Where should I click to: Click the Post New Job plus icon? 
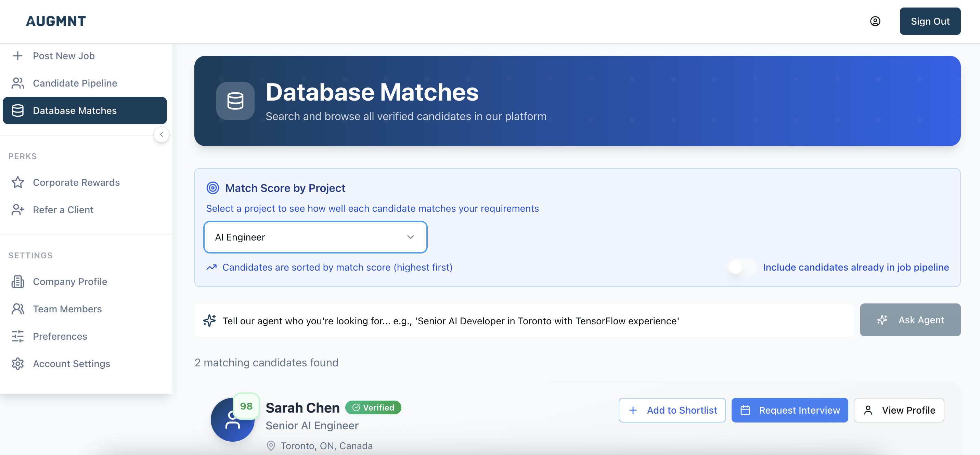(17, 56)
